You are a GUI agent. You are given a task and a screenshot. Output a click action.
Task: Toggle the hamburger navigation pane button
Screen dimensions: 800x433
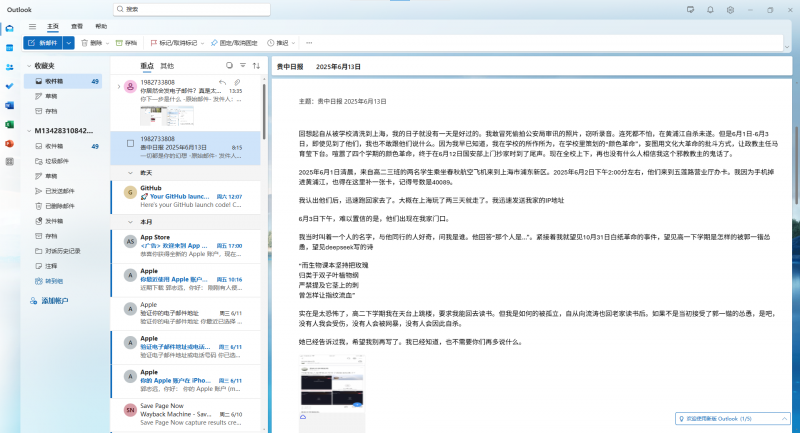pos(32,27)
